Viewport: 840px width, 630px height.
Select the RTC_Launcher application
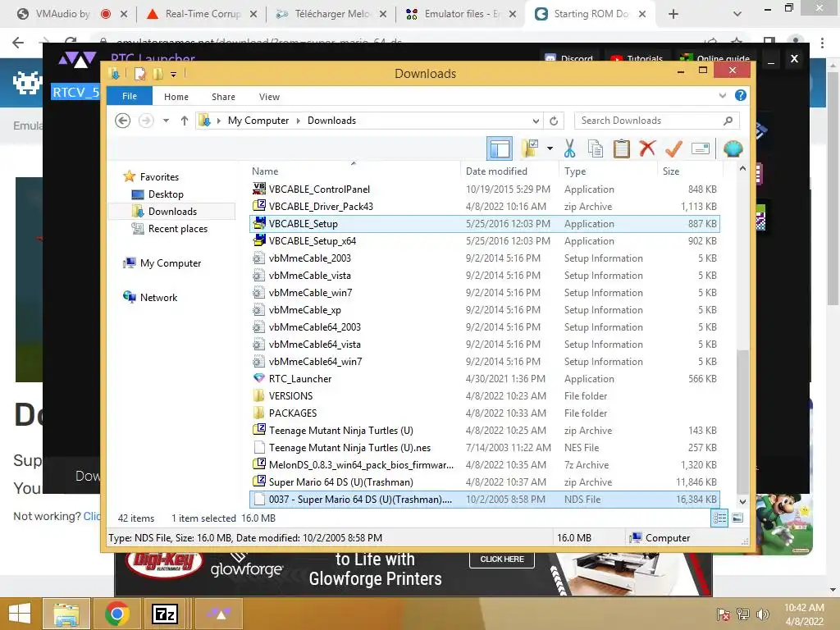click(484, 379)
